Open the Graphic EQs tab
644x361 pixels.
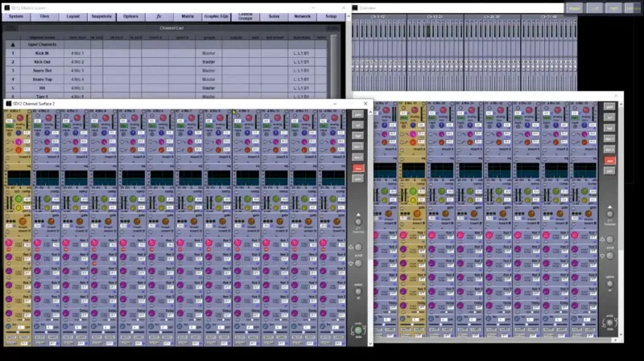pos(216,16)
